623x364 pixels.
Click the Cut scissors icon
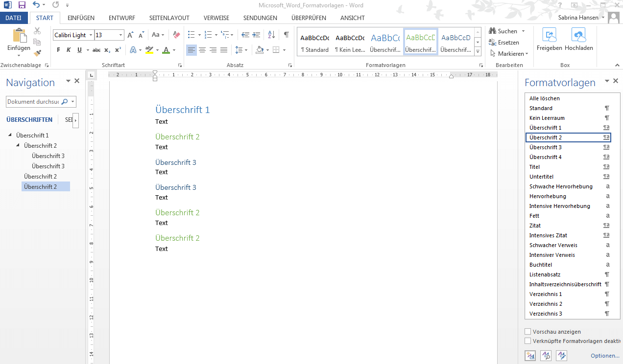click(37, 31)
